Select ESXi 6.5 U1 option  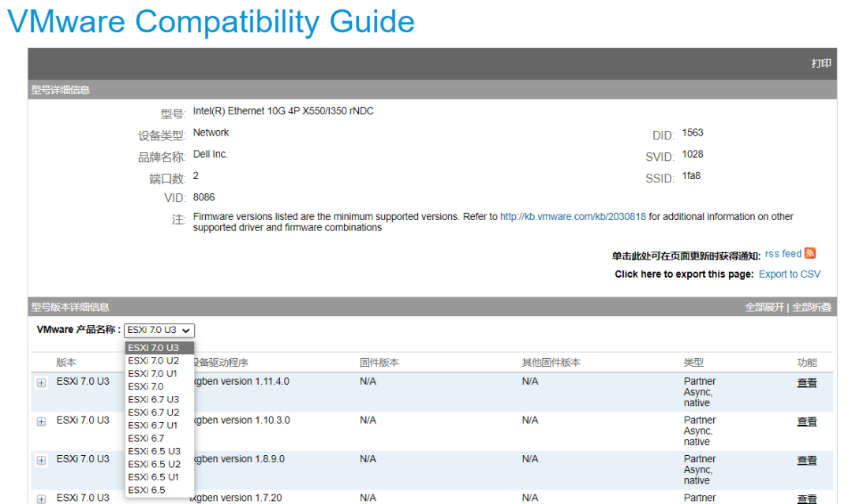coord(159,477)
